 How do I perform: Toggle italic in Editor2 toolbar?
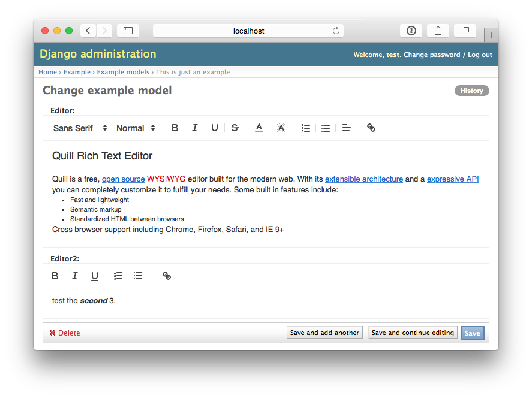pos(74,276)
